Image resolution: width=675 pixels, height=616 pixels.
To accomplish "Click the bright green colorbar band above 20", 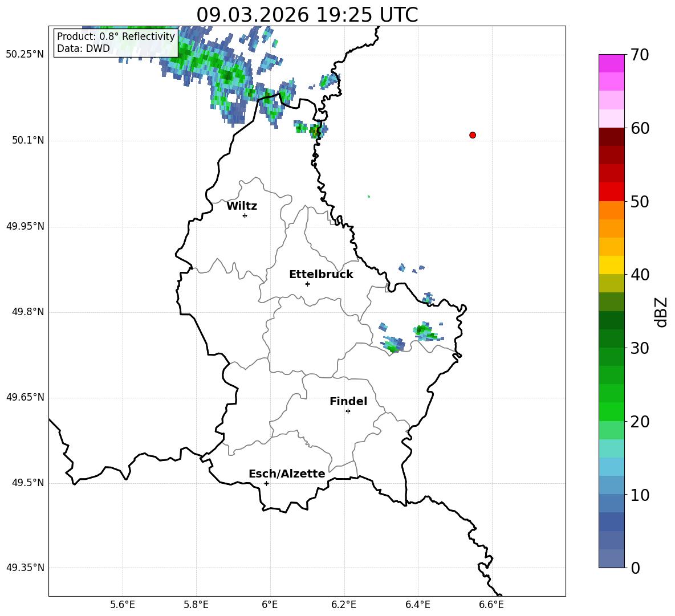I will [x=611, y=411].
